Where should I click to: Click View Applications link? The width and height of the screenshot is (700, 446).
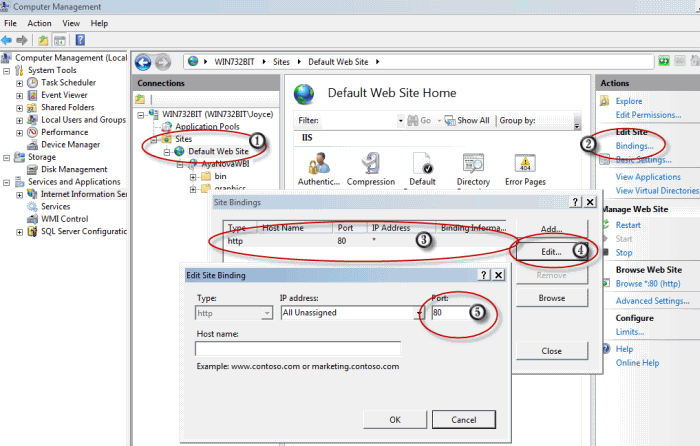click(x=648, y=177)
